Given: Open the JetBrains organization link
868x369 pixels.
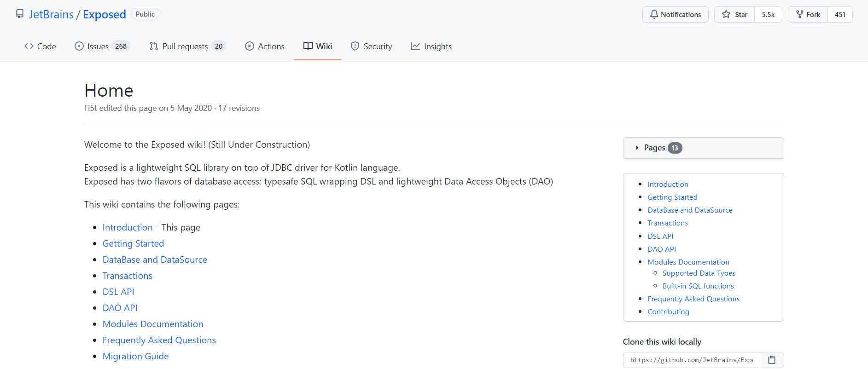Looking at the screenshot, I should [x=51, y=14].
